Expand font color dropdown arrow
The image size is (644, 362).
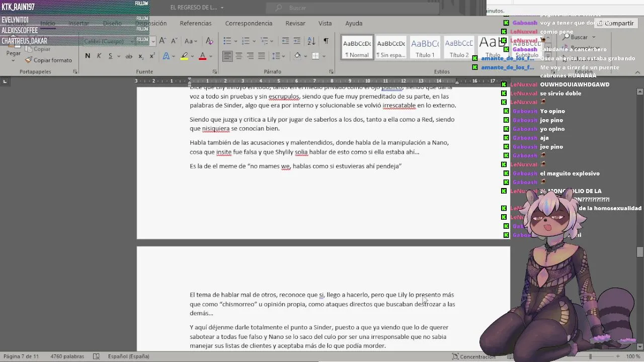211,56
